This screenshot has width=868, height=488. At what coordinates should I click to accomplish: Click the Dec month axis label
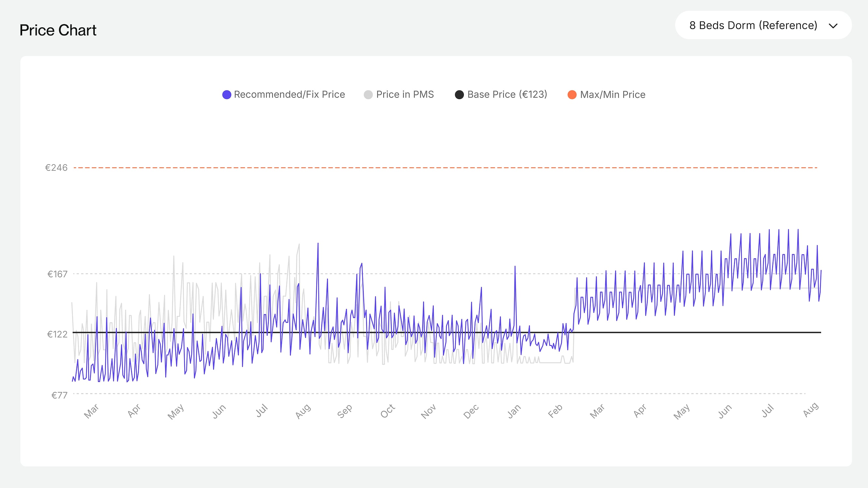471,411
